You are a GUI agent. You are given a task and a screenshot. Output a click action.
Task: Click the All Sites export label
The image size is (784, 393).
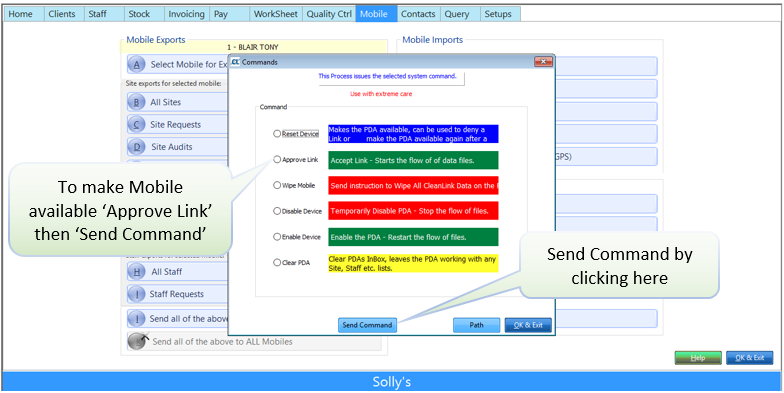(166, 102)
